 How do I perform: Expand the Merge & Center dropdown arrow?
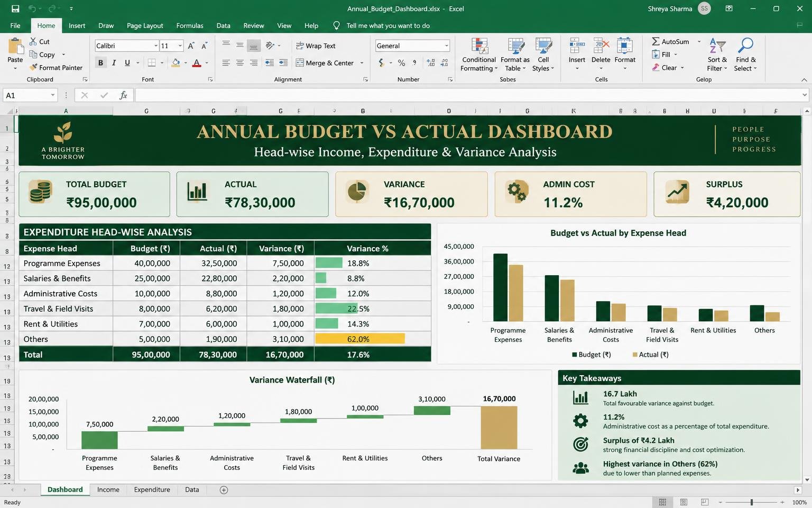[362, 63]
